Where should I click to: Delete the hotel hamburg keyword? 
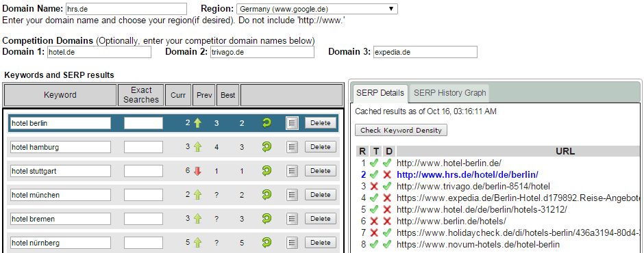(x=321, y=147)
